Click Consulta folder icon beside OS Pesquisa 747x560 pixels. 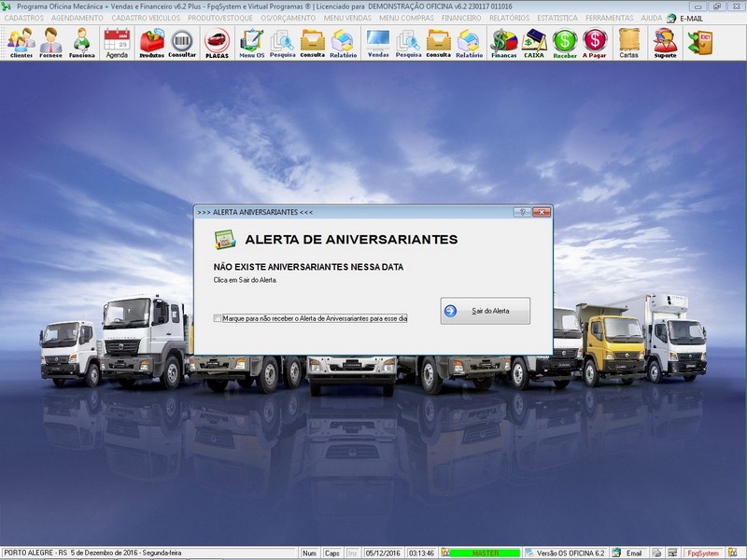313,43
